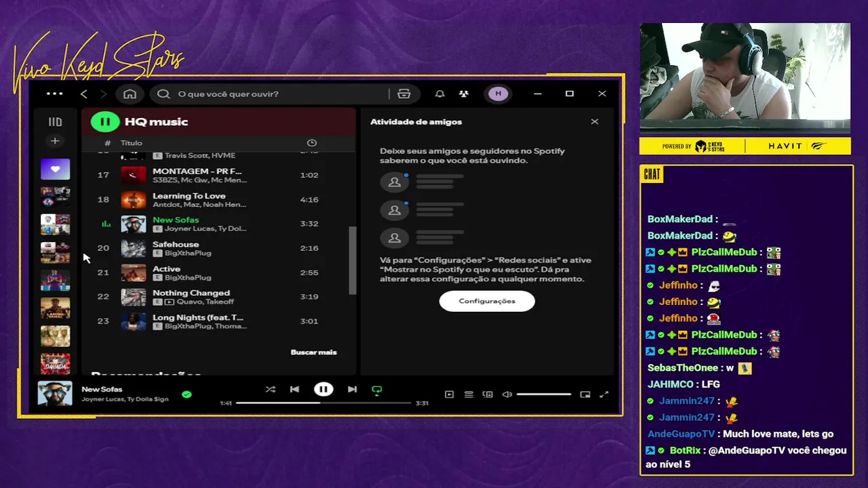
Task: Pause the HQ music playlist with green button
Action: 105,122
